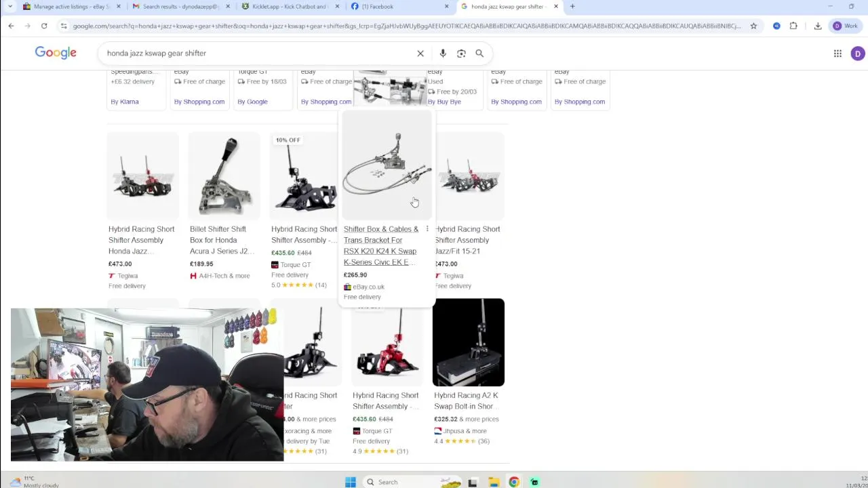The height and width of the screenshot is (488, 868).
Task: Go back to the previous page
Action: click(11, 26)
